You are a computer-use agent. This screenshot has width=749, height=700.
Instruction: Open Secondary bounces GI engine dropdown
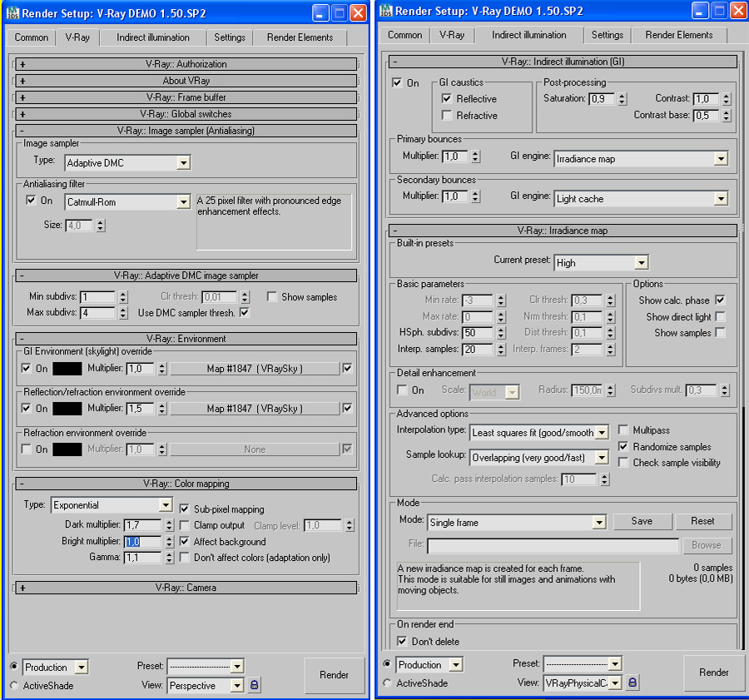click(720, 199)
